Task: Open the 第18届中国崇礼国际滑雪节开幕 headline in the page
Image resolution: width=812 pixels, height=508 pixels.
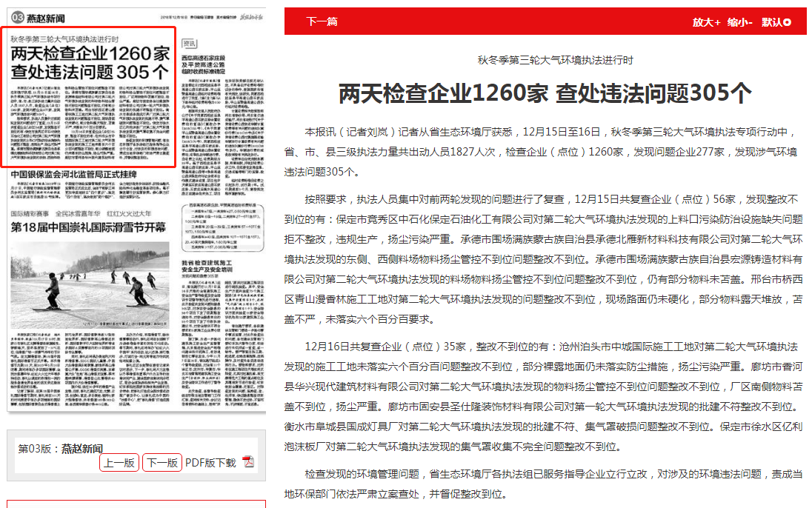Action: click(x=89, y=227)
